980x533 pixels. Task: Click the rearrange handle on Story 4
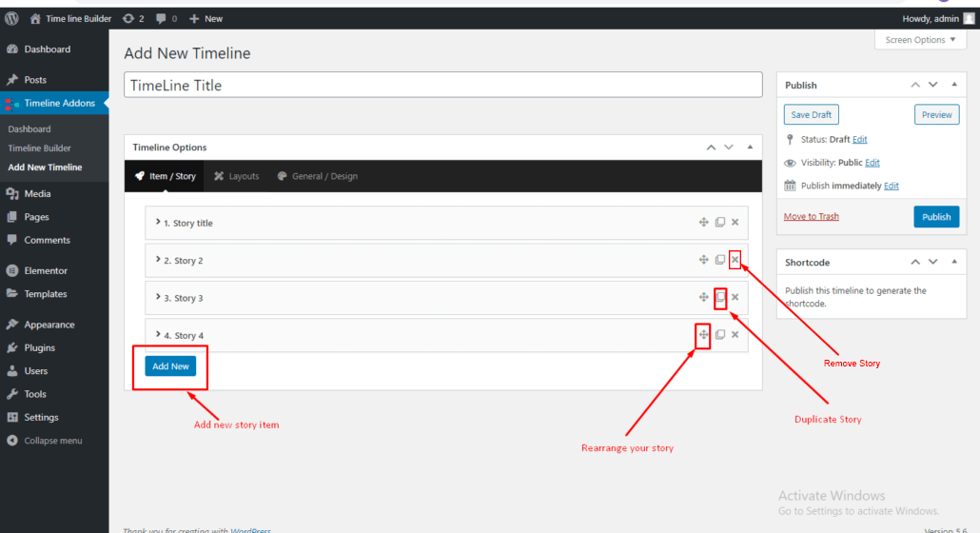tap(704, 335)
